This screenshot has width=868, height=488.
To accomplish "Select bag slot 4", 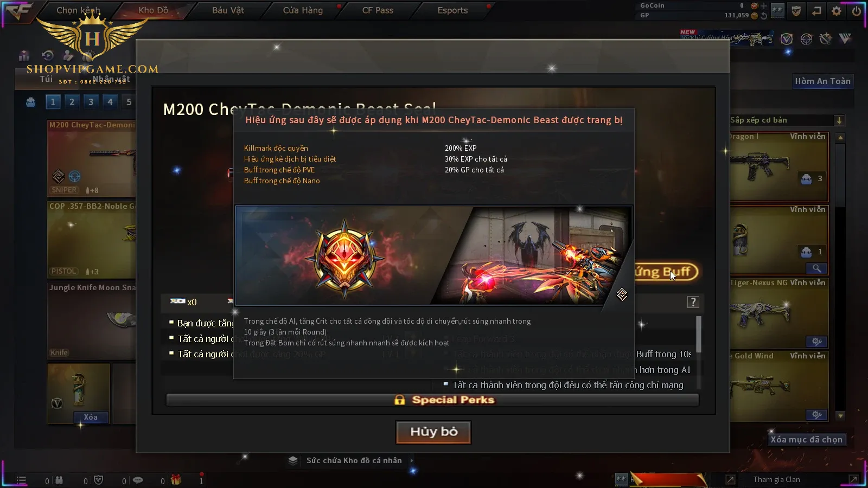I will [x=110, y=101].
